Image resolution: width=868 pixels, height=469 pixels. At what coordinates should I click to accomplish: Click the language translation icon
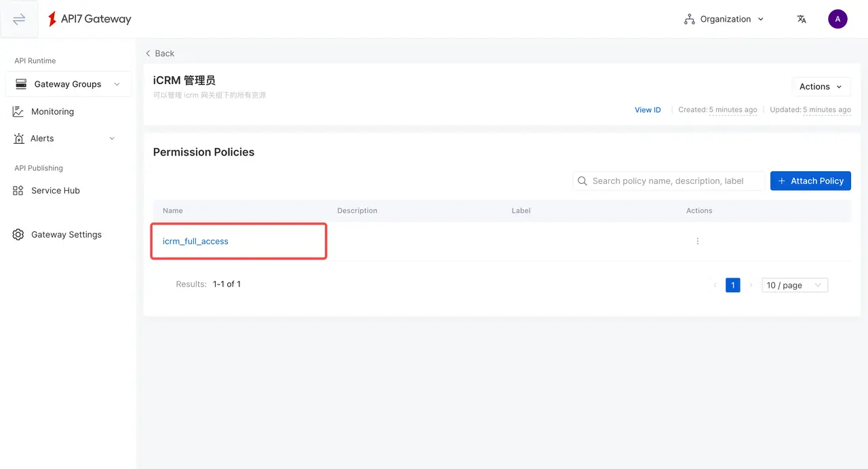802,19
